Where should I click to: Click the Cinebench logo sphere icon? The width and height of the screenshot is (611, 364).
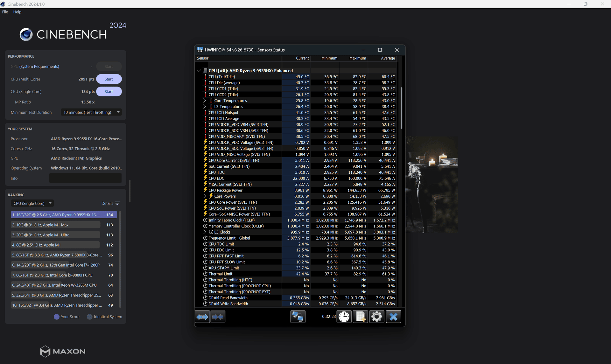click(x=26, y=34)
